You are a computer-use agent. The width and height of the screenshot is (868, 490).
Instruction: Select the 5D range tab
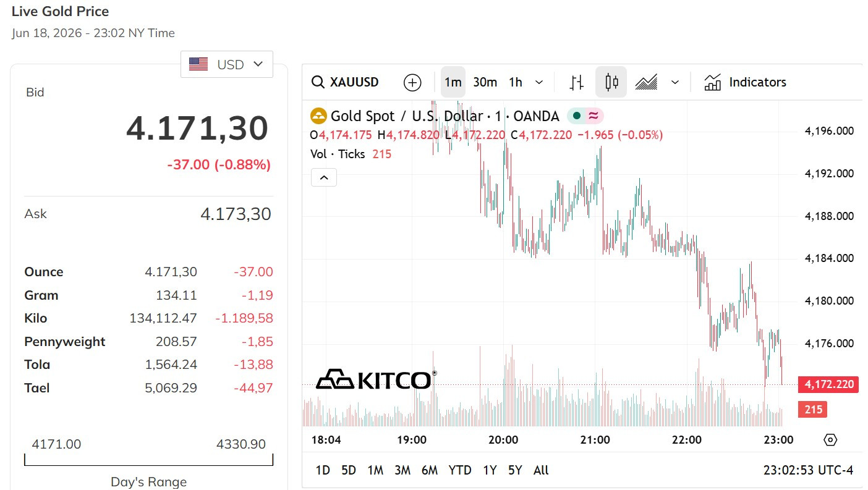[x=349, y=470]
